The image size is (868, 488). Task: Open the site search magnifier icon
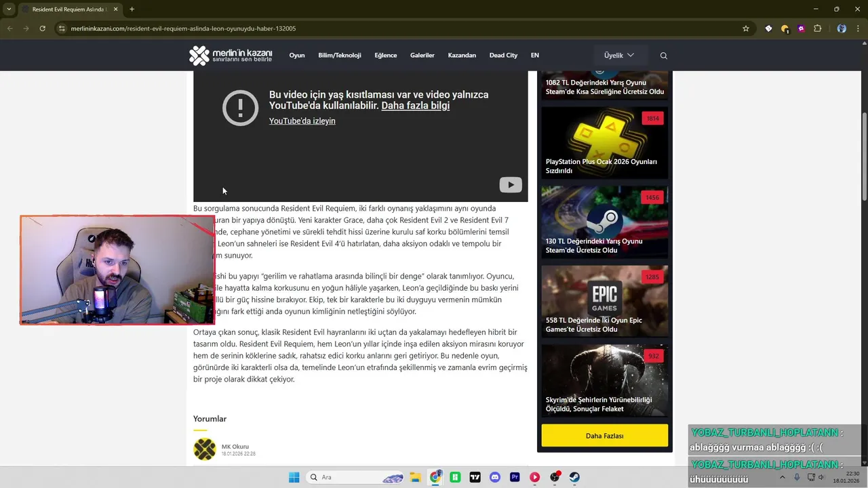tap(664, 56)
